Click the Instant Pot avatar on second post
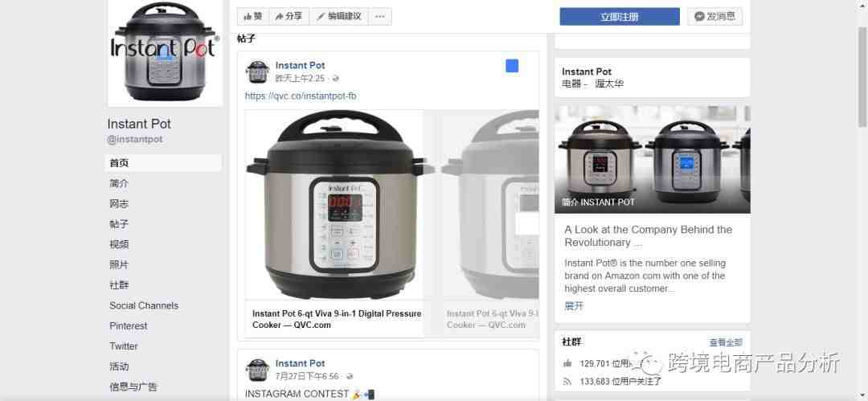The image size is (868, 401). (x=257, y=370)
